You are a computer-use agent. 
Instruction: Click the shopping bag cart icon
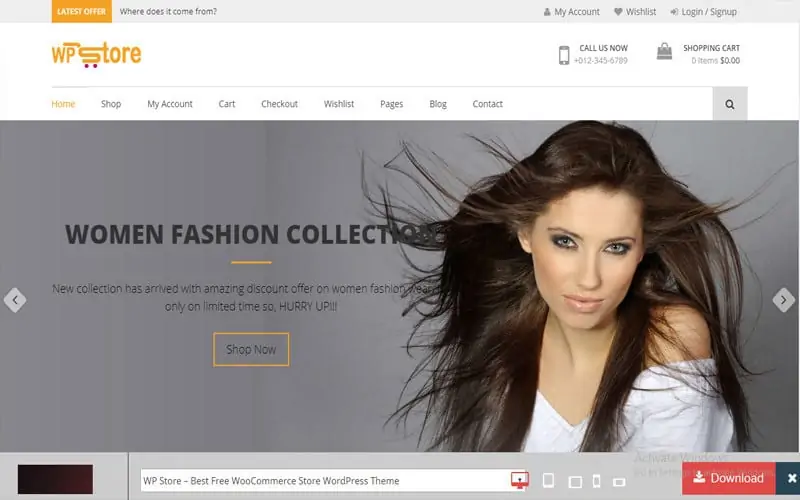tap(664, 51)
